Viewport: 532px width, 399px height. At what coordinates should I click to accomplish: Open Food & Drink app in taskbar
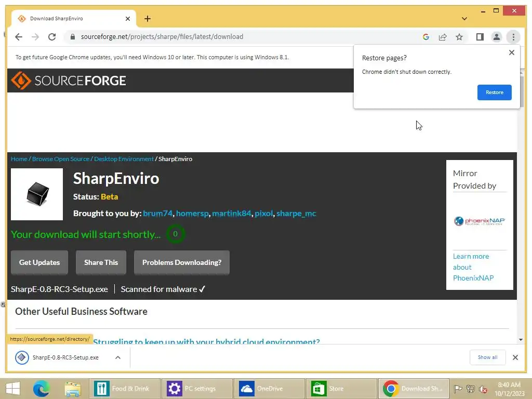point(124,389)
